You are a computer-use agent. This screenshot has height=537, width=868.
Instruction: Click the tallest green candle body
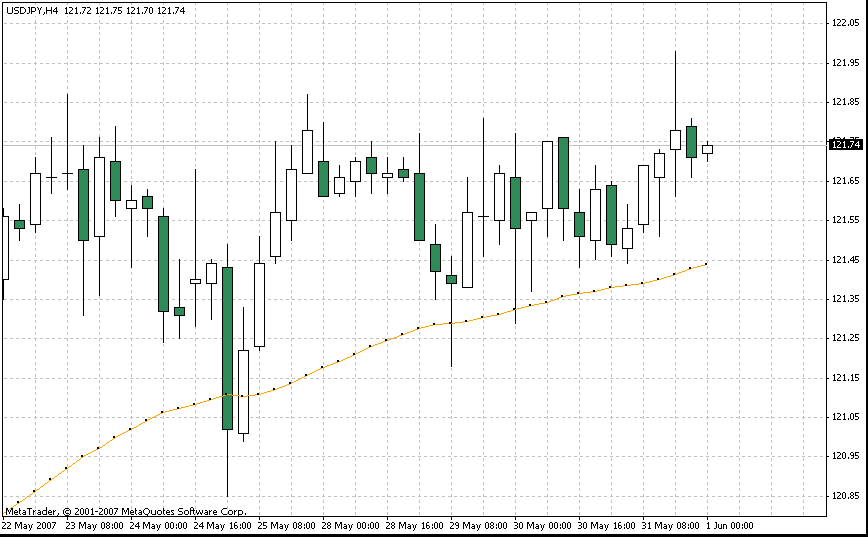(x=227, y=348)
